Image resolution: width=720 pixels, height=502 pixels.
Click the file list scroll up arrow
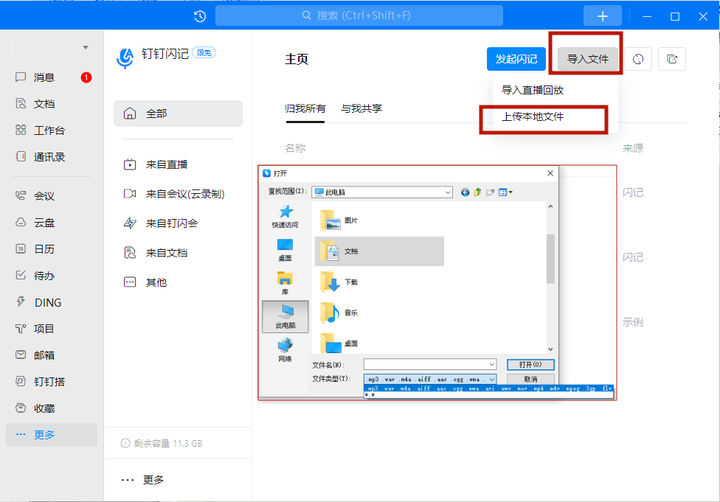pyautogui.click(x=550, y=207)
